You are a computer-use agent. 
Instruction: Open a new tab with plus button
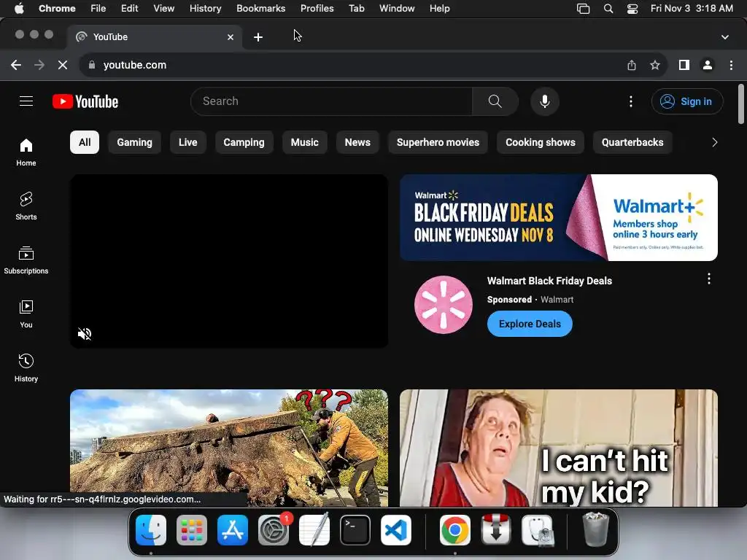pos(258,37)
